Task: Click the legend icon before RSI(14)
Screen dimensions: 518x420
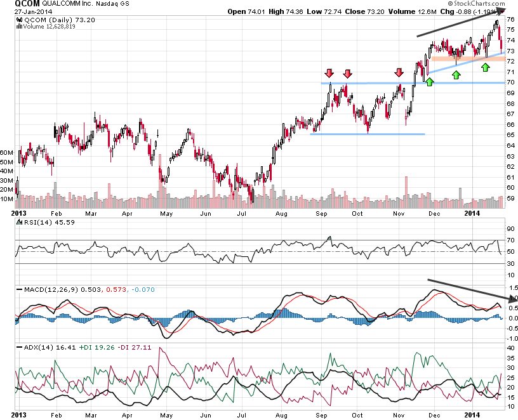Action: pos(20,222)
